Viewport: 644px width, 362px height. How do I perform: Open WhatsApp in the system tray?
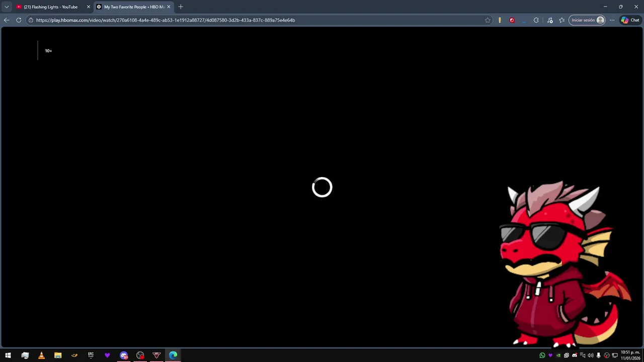coord(542,355)
